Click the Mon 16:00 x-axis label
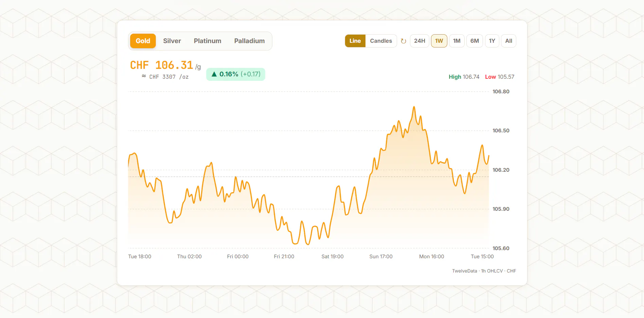644x318 pixels. pyautogui.click(x=431, y=257)
